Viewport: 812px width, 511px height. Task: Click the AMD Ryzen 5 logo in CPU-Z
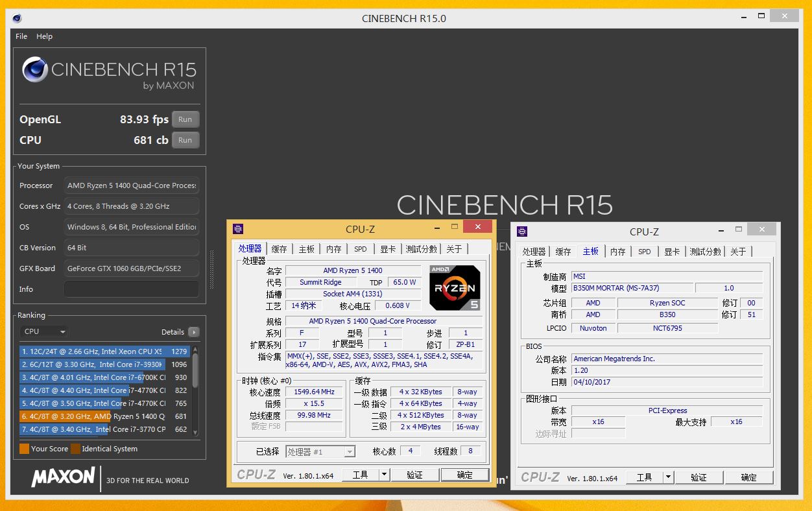(454, 287)
